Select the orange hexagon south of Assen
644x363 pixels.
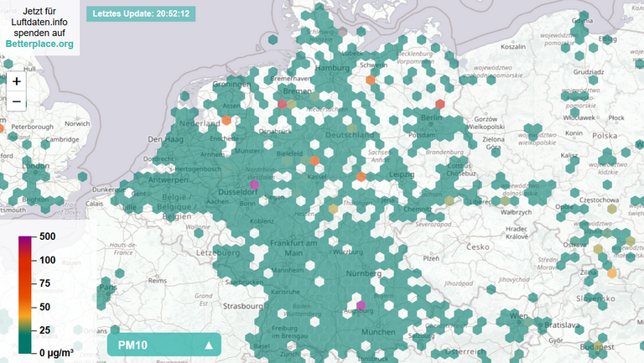pos(226,121)
